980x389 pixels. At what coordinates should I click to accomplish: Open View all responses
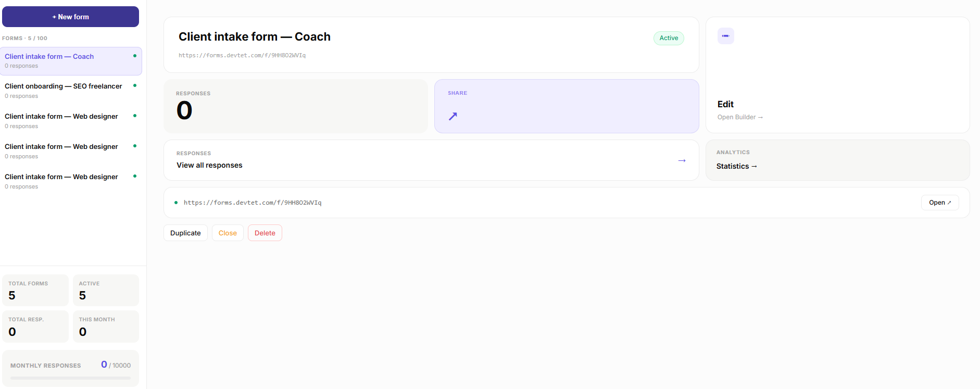(431, 160)
